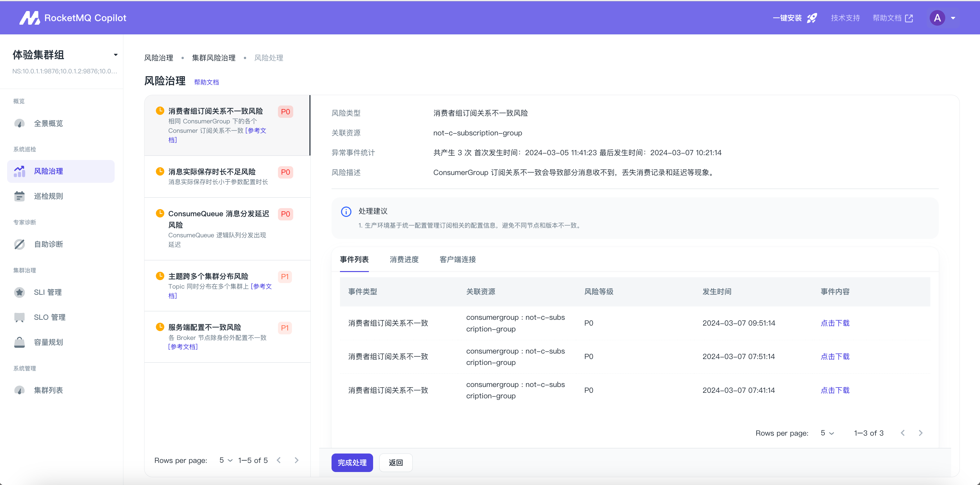
Task: Open 自助诊断 menu item
Action: pos(61,244)
